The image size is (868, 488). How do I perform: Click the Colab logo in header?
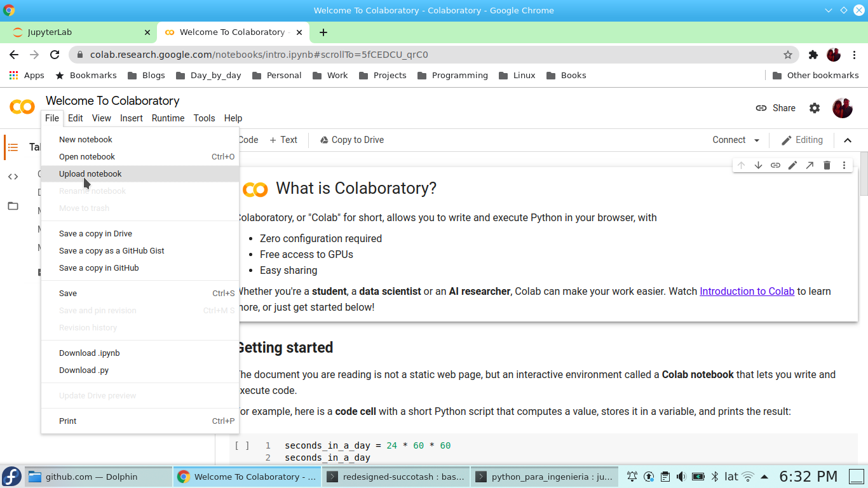(x=22, y=107)
